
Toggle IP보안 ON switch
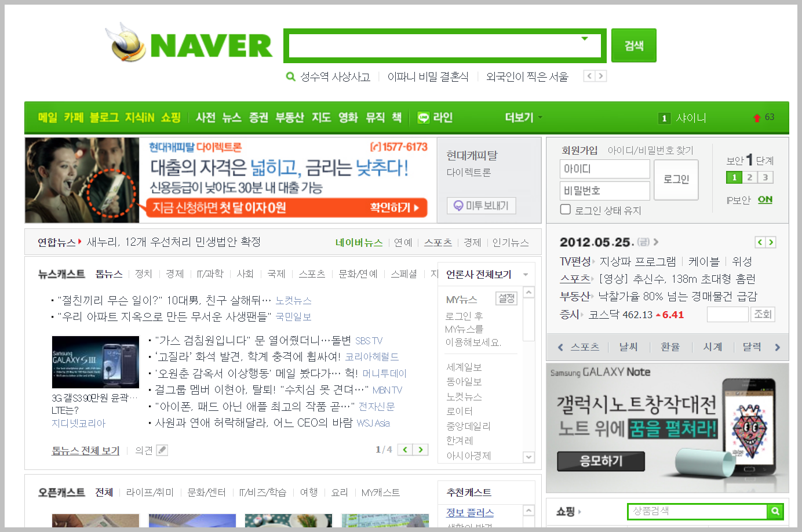[765, 199]
